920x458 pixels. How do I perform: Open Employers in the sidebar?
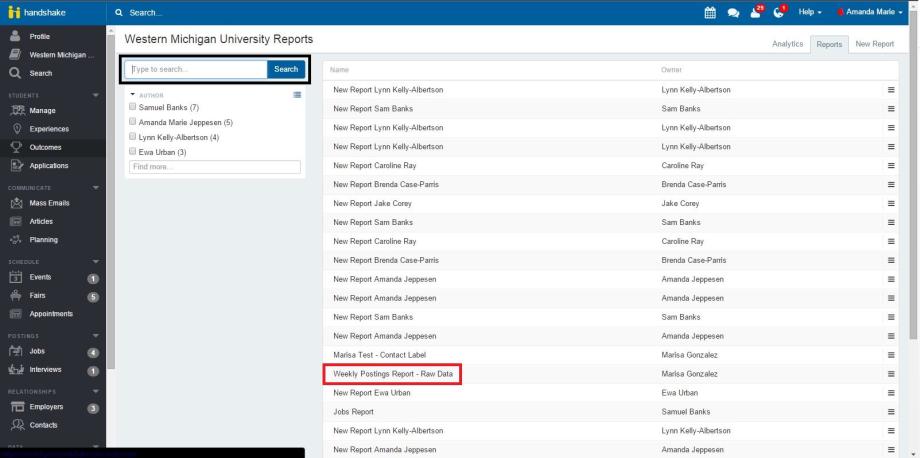click(46, 406)
